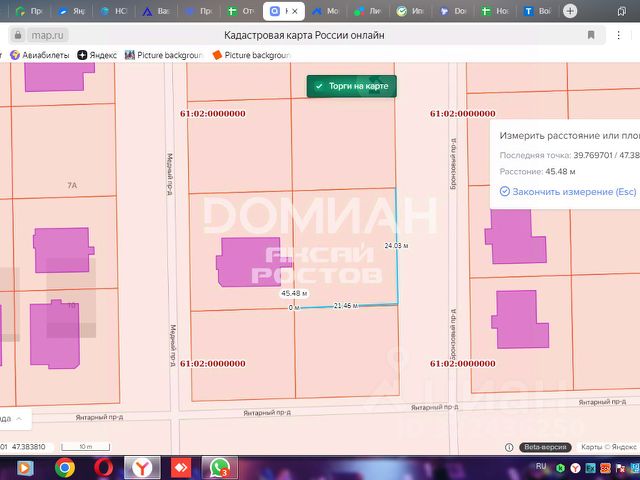The width and height of the screenshot is (640, 480).
Task: Click the 'Beta-версия' badge
Action: coord(545,447)
